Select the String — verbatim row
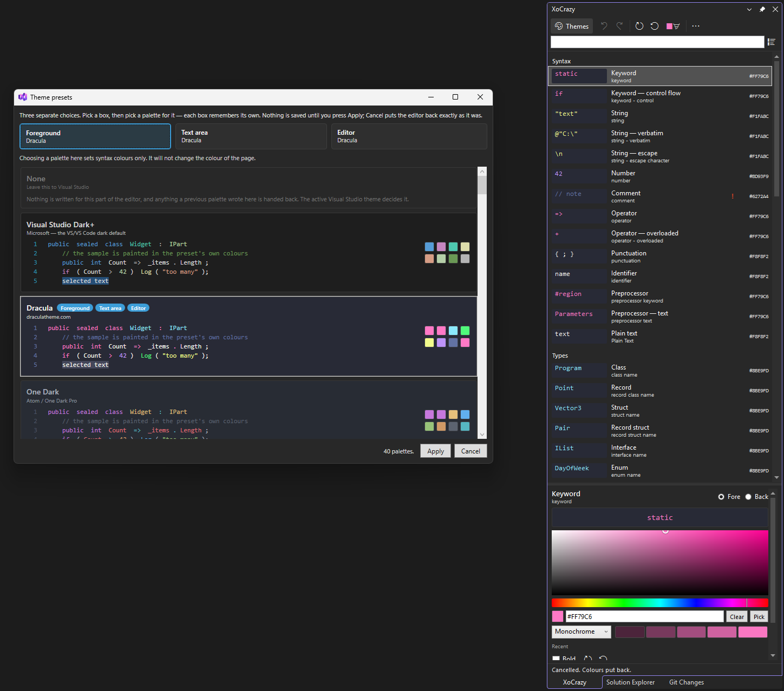 [x=660, y=136]
